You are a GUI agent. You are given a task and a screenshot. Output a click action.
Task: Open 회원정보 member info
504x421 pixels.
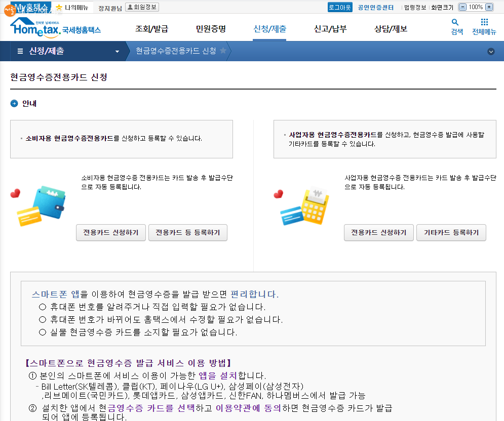point(142,7)
